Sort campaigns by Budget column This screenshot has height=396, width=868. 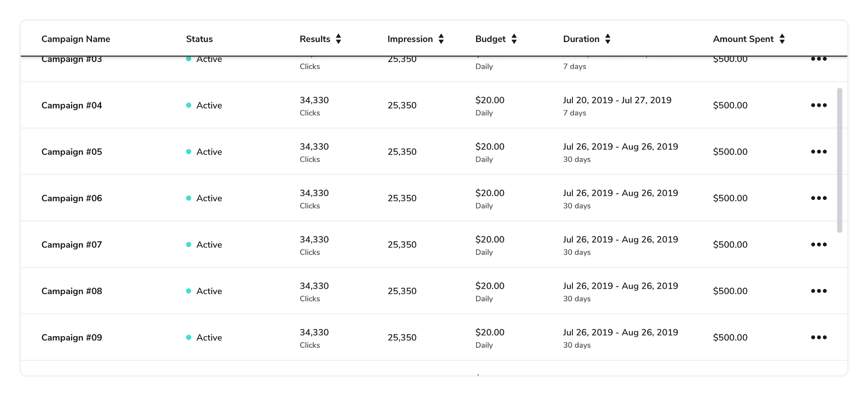tap(514, 39)
